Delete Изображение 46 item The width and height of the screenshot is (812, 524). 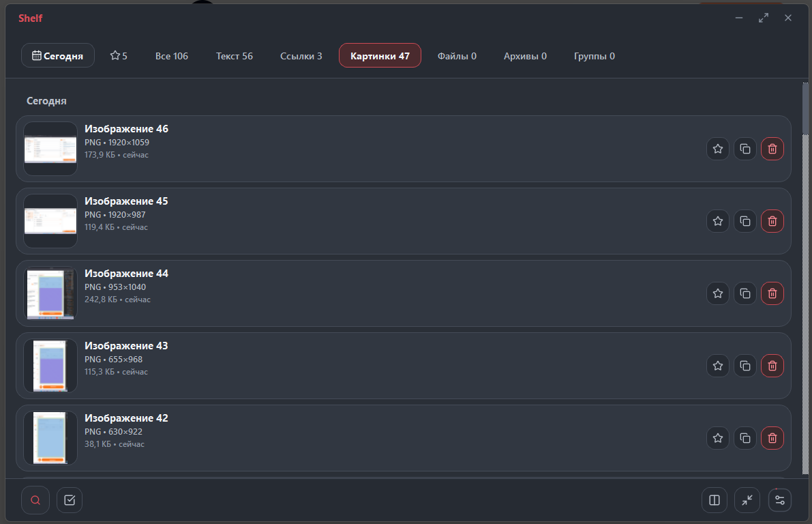tap(772, 149)
